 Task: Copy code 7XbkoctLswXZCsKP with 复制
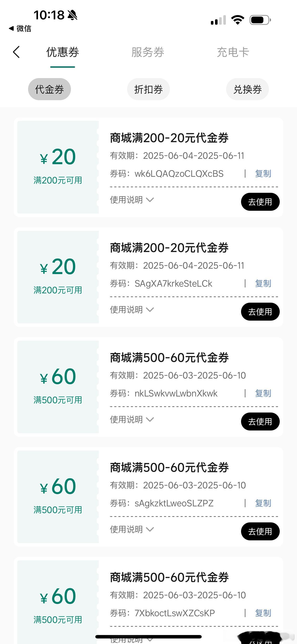point(263,613)
